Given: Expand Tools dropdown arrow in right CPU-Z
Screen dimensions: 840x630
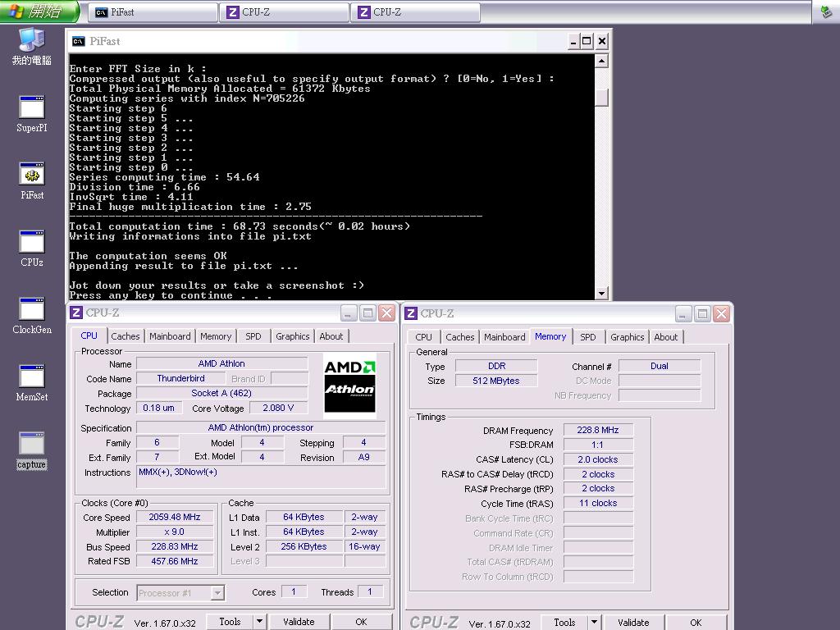Looking at the screenshot, I should [x=594, y=622].
